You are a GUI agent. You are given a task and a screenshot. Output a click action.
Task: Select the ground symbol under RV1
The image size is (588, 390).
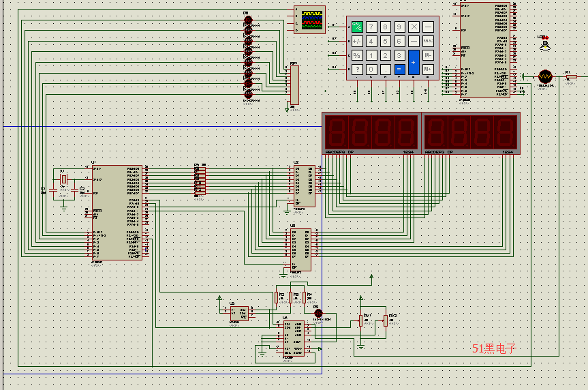(x=360, y=347)
